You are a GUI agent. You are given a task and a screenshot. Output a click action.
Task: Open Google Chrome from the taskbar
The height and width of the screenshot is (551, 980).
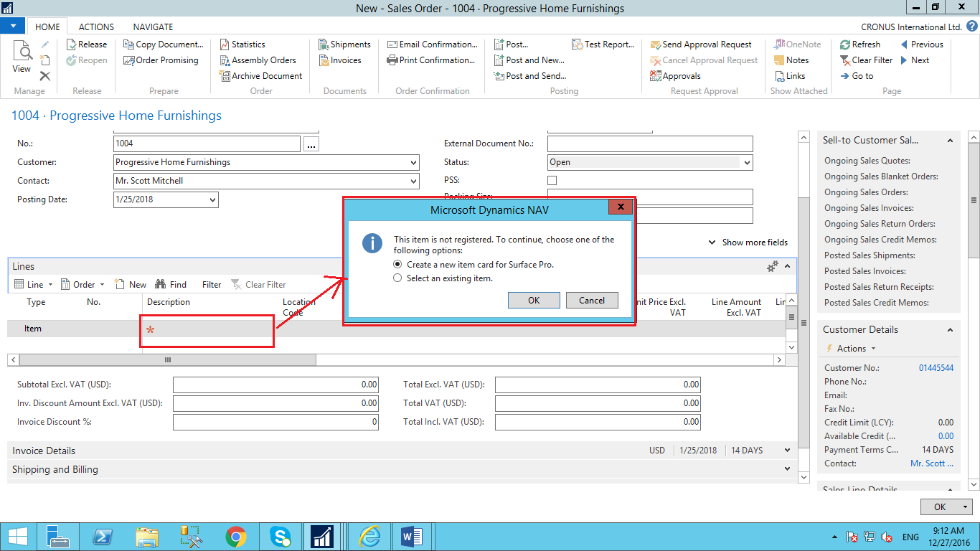click(x=235, y=537)
